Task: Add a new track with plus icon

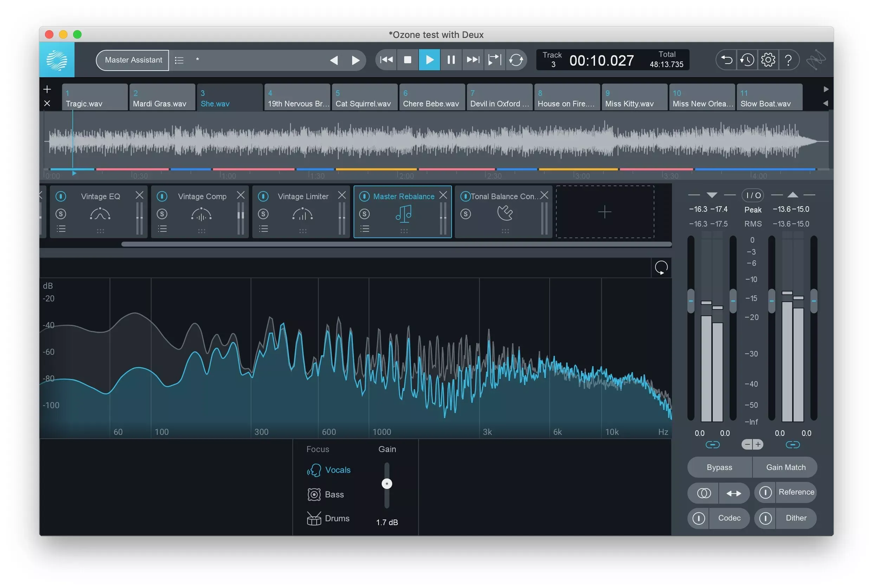Action: pos(47,89)
